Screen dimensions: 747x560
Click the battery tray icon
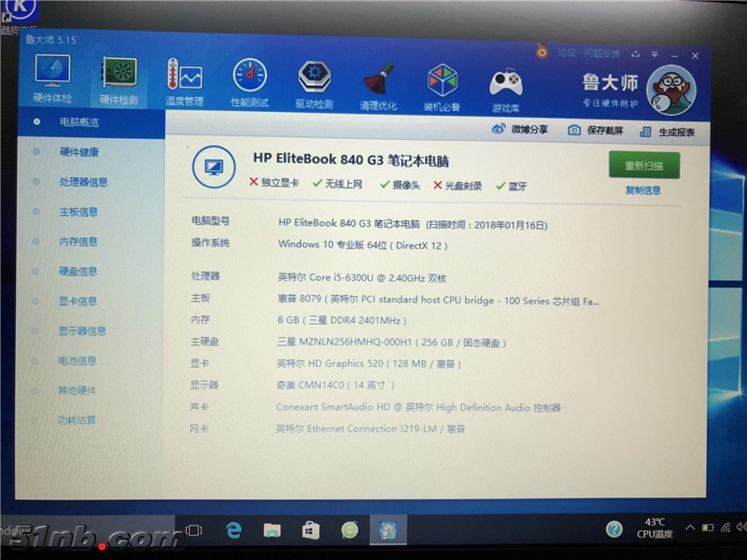[708, 527]
